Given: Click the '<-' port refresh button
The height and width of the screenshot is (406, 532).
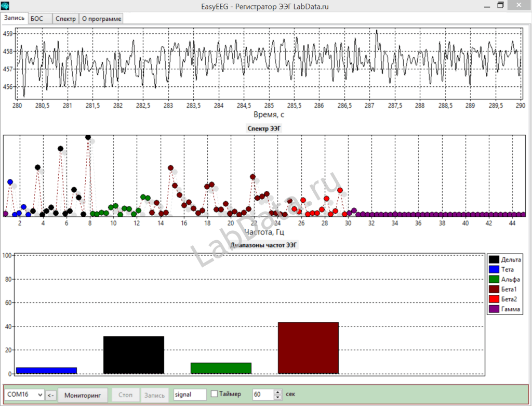Looking at the screenshot, I should [x=51, y=395].
